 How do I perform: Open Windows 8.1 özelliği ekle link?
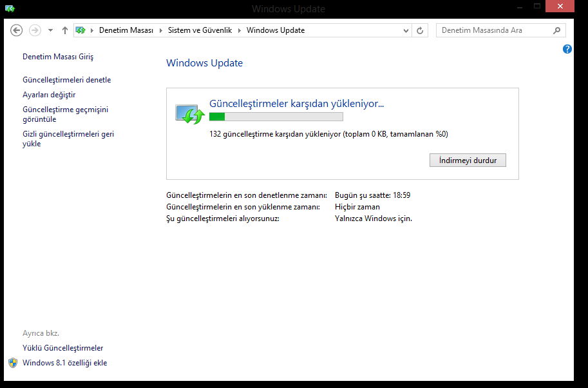[65, 363]
